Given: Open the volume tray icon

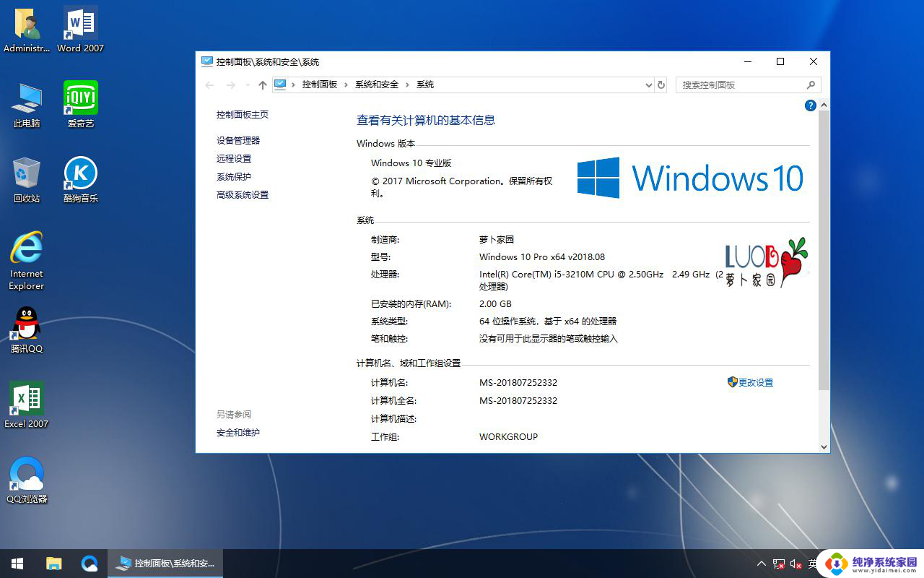Looking at the screenshot, I should (x=796, y=564).
